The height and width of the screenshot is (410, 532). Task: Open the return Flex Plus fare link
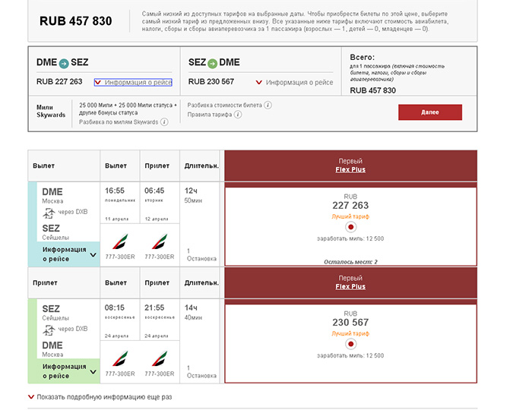coord(350,286)
